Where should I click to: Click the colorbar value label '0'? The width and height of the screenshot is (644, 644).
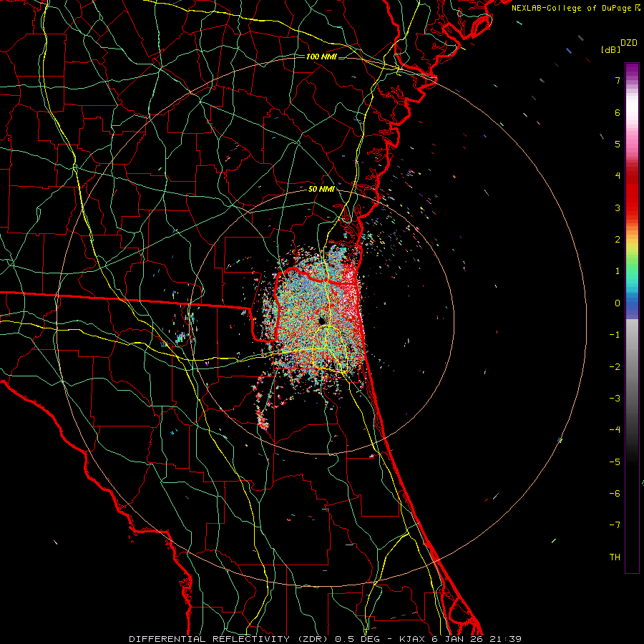[618, 303]
